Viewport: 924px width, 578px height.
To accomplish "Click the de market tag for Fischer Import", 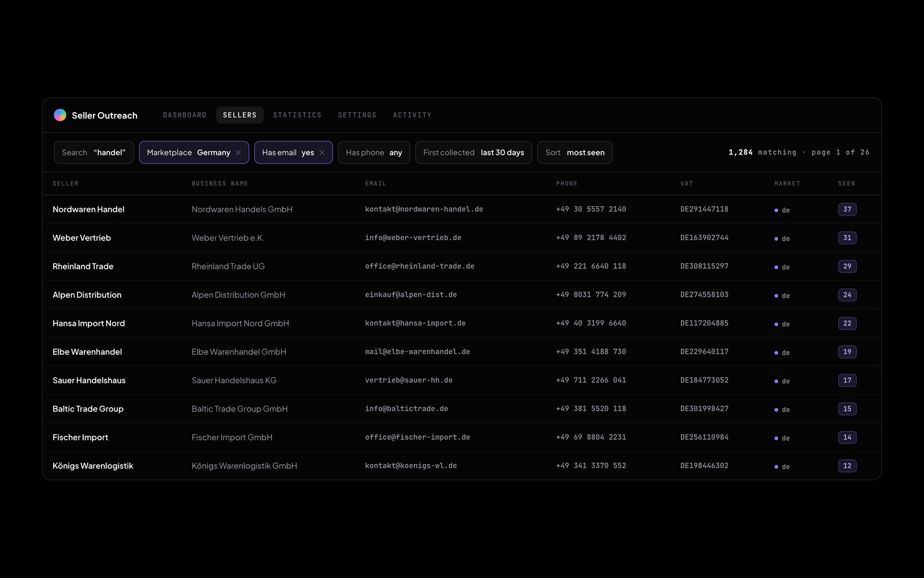I will 782,438.
